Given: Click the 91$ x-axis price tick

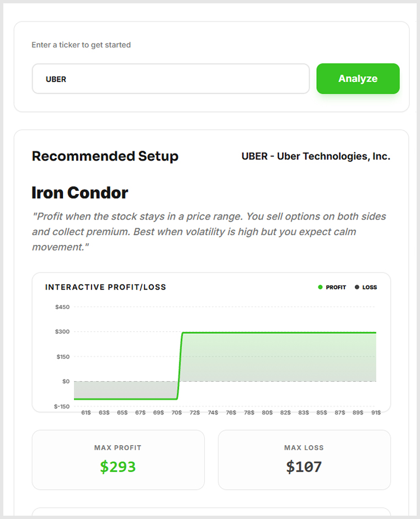Looking at the screenshot, I should click(x=376, y=413).
